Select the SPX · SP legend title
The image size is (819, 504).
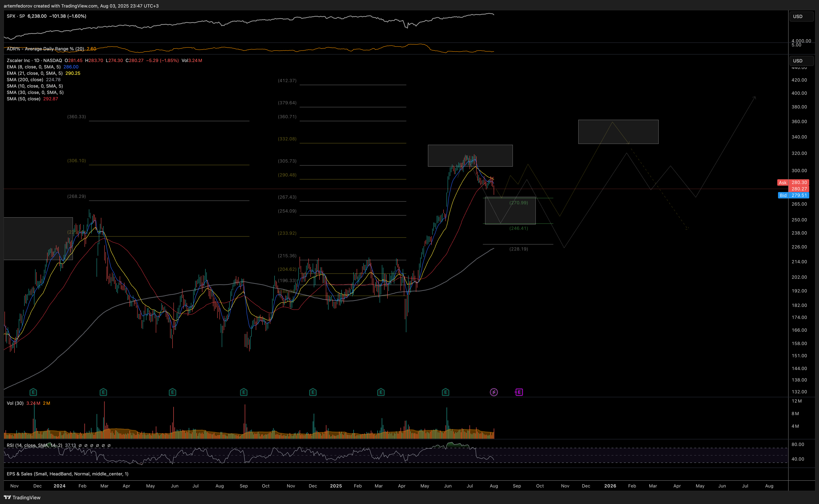[x=16, y=16]
